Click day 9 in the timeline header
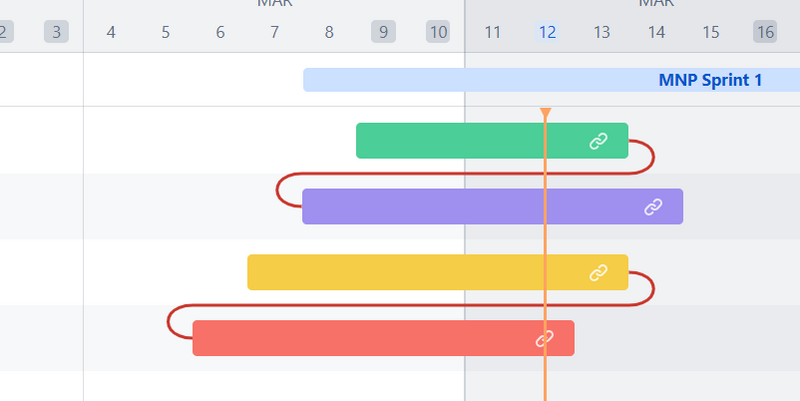 383,32
